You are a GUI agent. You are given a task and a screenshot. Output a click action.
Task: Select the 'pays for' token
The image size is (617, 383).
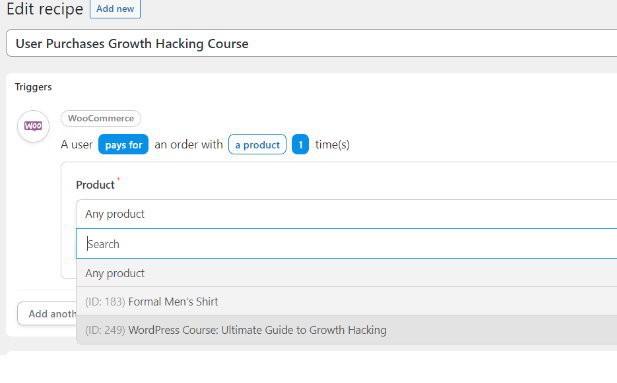[123, 144]
